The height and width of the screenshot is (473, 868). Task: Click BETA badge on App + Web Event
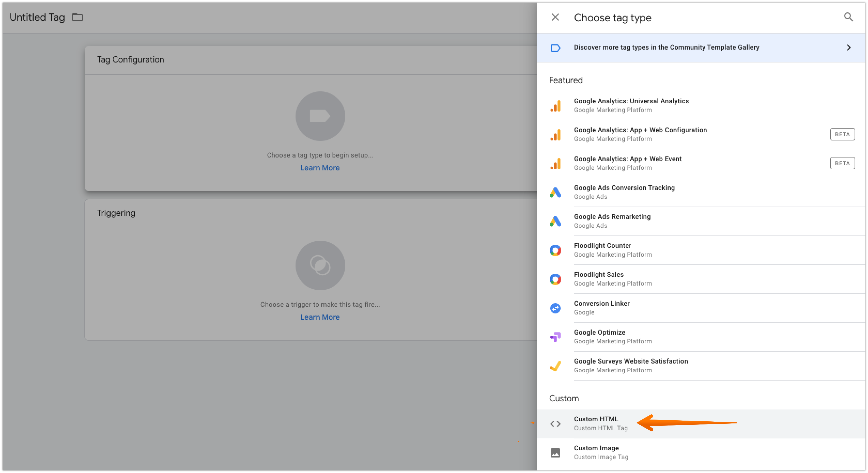point(842,163)
